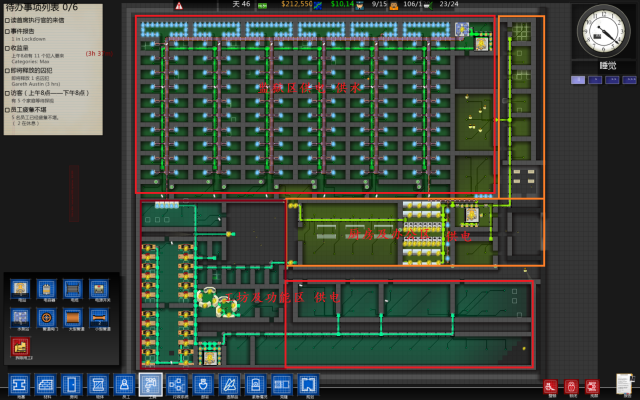Click the red warning triangle alert
640x400 pixels.
pos(179,6)
